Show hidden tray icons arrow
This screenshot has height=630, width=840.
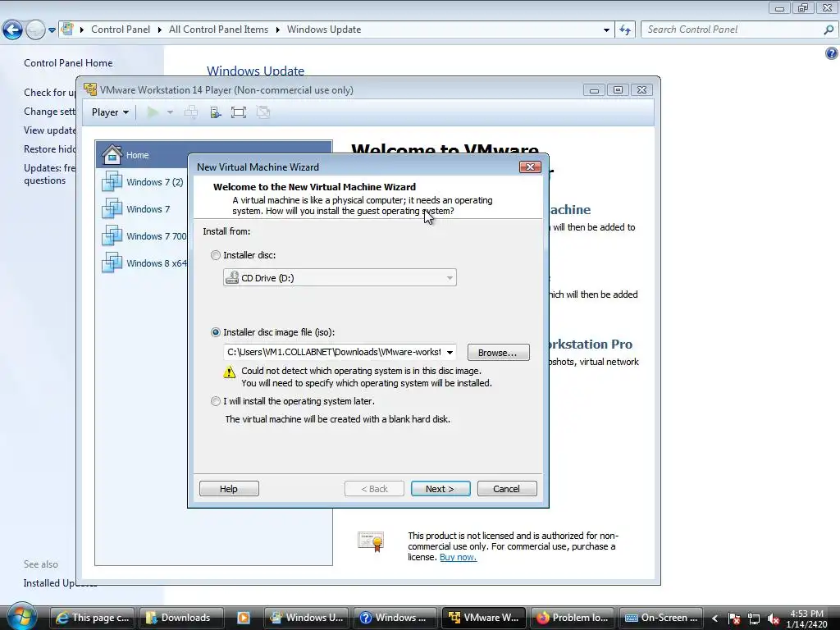pyautogui.click(x=714, y=619)
